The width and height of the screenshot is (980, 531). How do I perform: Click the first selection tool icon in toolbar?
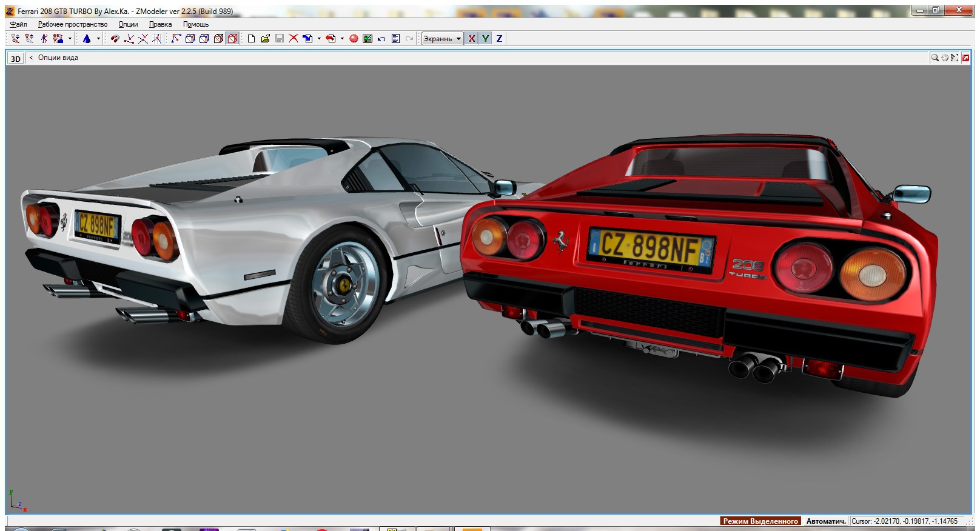(x=16, y=38)
